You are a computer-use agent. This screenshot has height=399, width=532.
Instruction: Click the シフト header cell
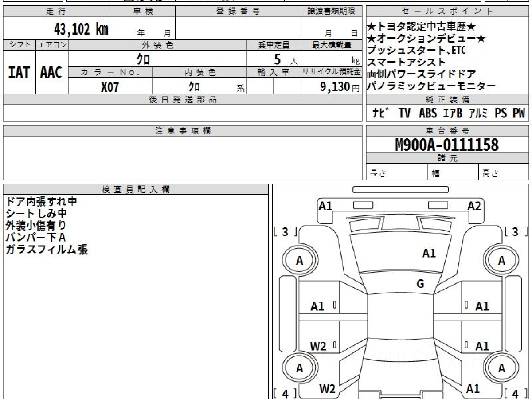[19, 45]
